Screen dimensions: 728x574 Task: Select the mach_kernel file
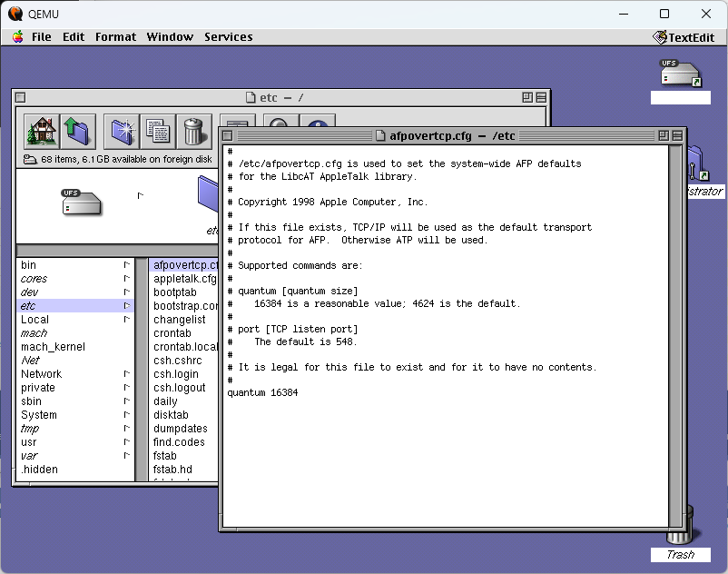pyautogui.click(x=75, y=346)
